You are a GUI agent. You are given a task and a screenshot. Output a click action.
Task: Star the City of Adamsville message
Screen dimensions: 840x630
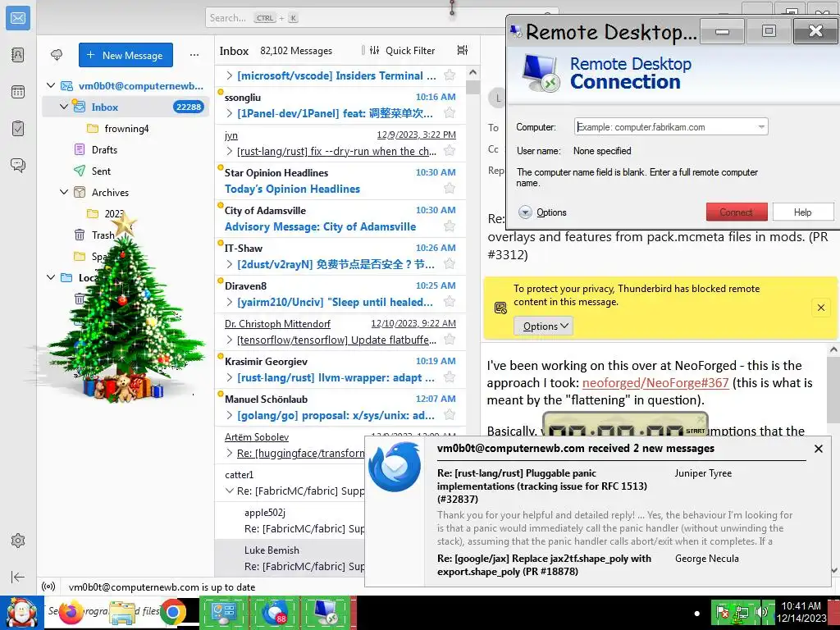pyautogui.click(x=450, y=226)
